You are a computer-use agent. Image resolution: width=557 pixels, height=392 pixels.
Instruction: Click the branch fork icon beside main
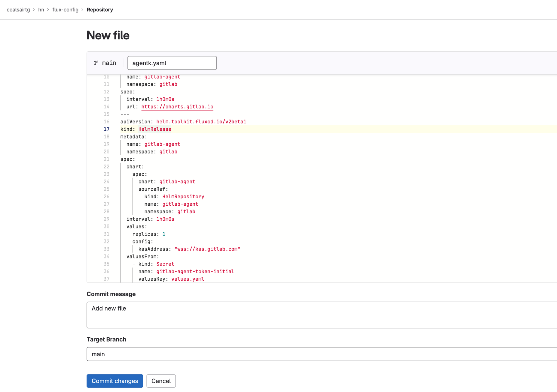96,63
